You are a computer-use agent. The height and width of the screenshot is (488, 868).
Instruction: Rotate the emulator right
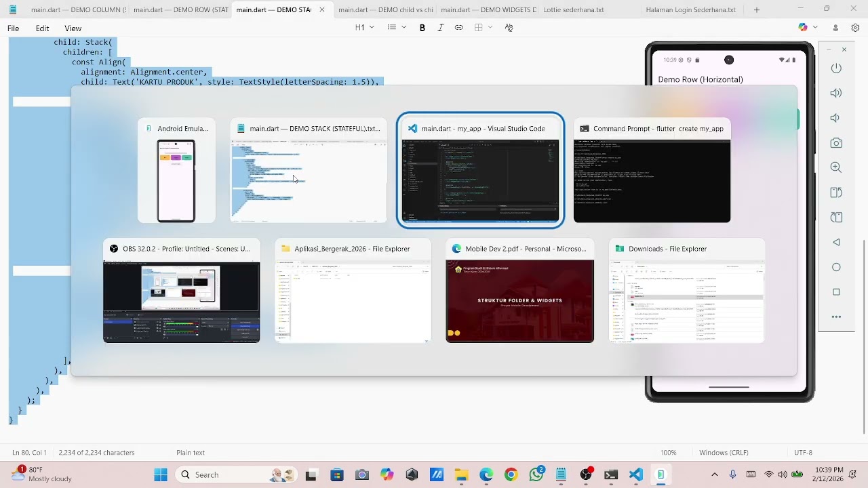coord(836,218)
